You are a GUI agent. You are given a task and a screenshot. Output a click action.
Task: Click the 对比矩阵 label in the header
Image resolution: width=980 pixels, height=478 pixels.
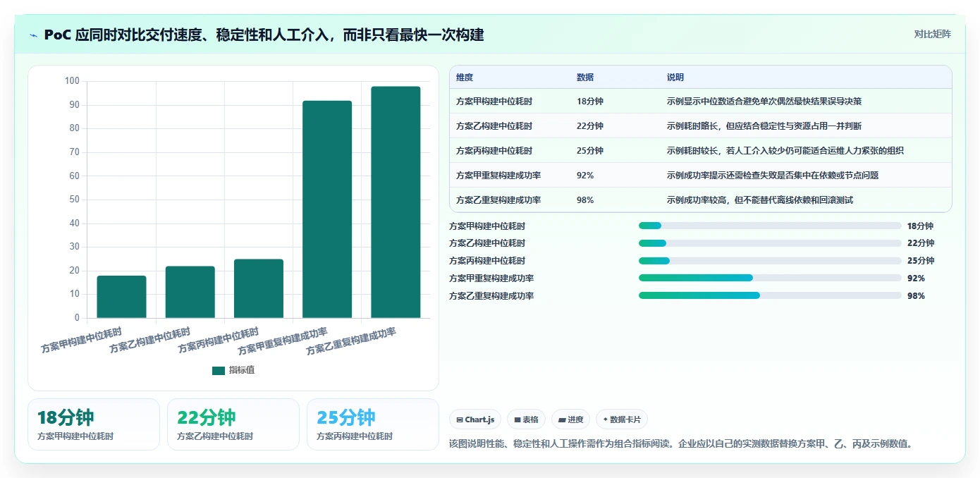coord(932,34)
